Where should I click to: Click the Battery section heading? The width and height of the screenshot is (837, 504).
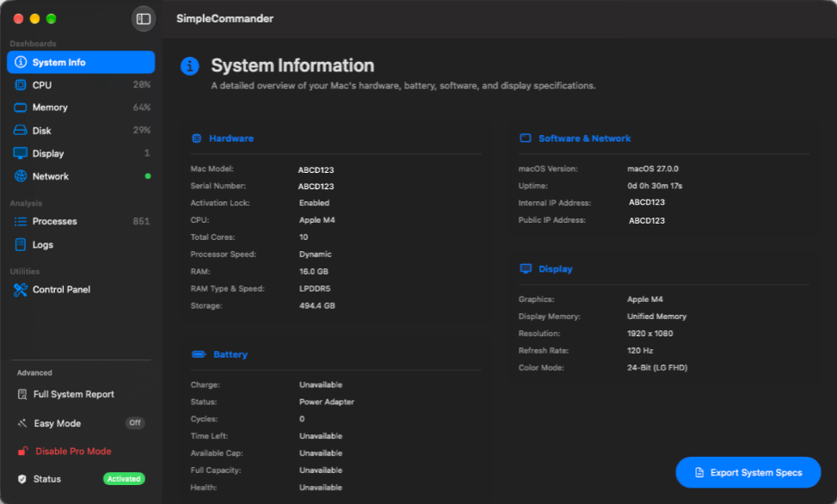tap(231, 354)
